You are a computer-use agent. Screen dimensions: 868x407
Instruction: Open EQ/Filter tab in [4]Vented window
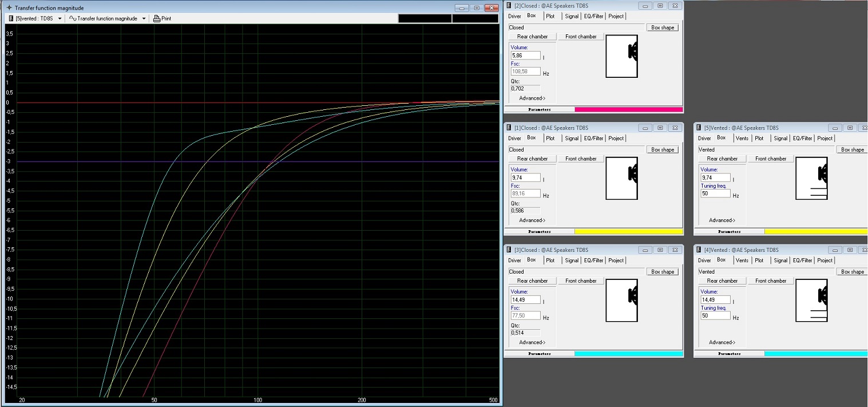[x=802, y=260]
